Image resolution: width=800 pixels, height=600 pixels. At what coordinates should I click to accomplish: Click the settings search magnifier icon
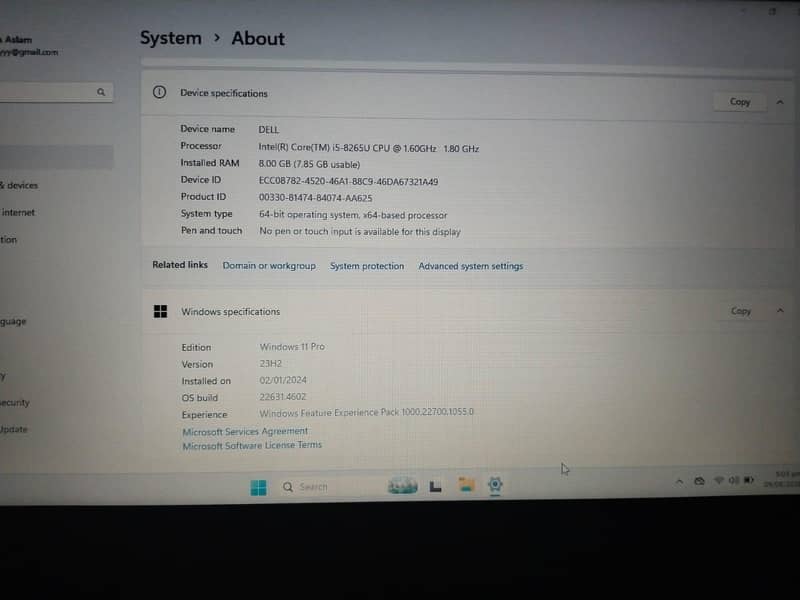click(101, 92)
